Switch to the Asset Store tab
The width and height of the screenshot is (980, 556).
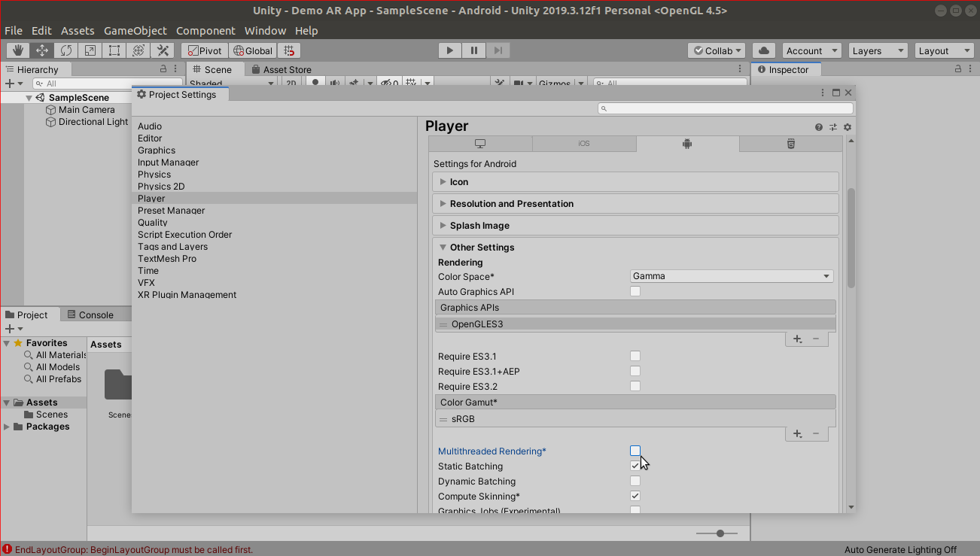281,69
